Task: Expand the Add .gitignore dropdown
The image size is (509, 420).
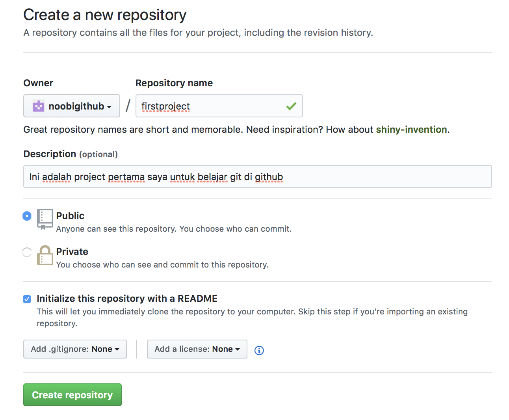Action: click(x=75, y=349)
